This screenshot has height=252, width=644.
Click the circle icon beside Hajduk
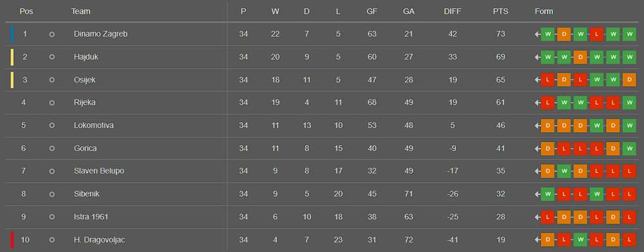tap(52, 57)
